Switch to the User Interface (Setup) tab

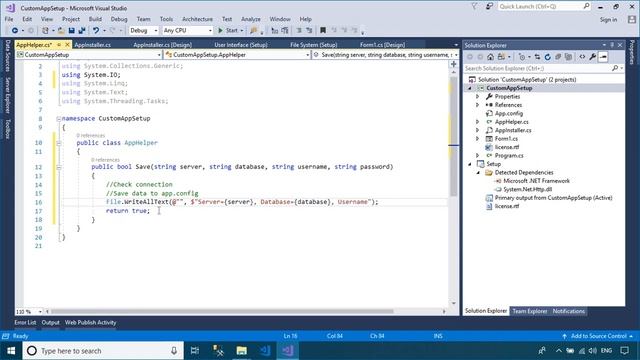point(240,45)
